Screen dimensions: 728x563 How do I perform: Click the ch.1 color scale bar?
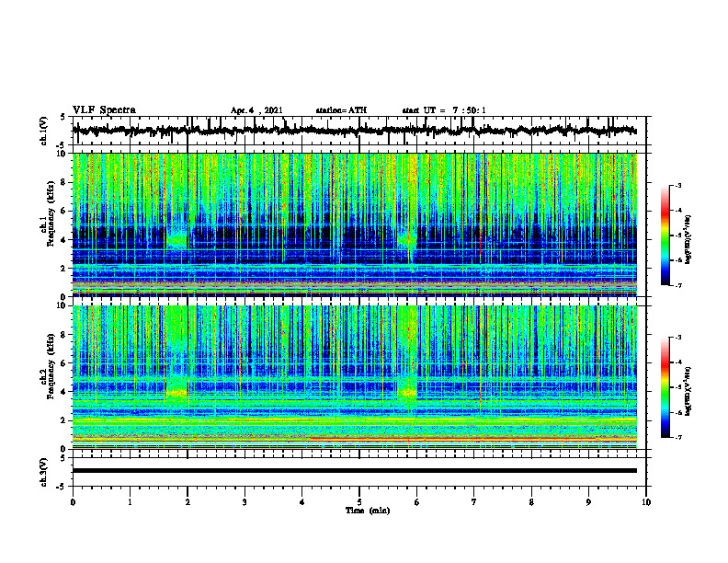click(x=665, y=236)
